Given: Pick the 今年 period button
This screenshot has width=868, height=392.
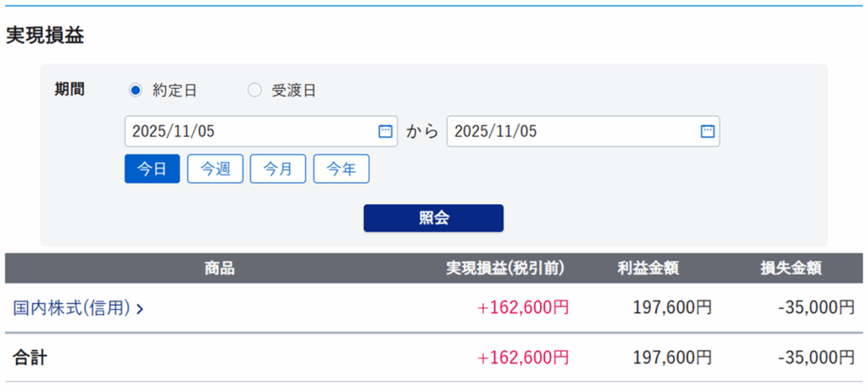Looking at the screenshot, I should tap(341, 169).
